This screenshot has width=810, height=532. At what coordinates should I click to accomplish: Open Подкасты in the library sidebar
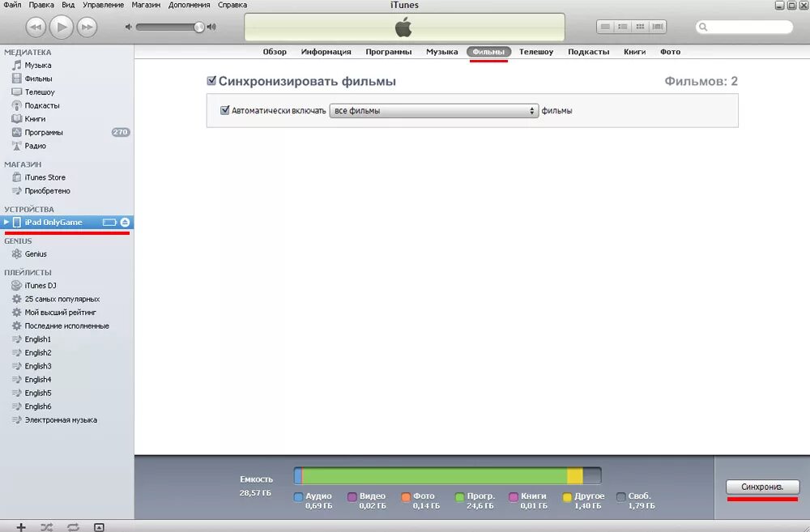[67, 105]
